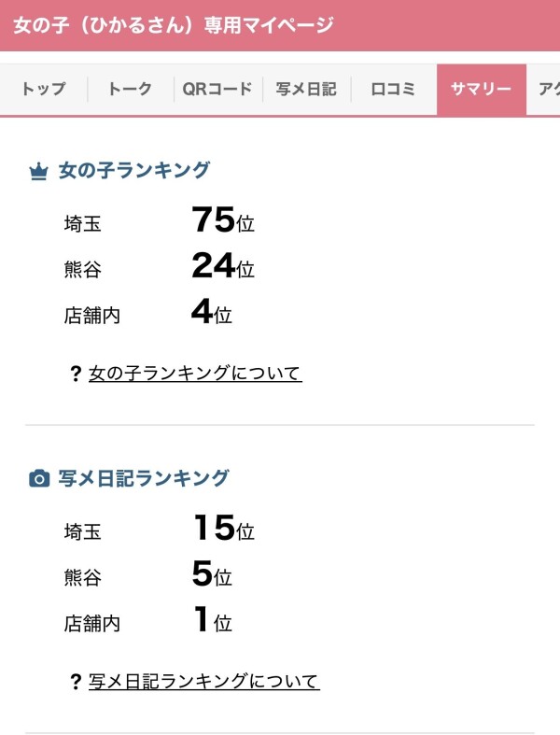Tap the question mark before 女の子ランキングについて
Viewport: 560px width, 735px height.
click(76, 375)
